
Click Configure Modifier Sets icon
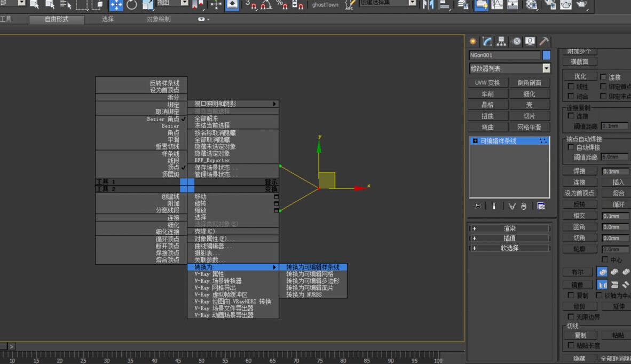point(541,207)
